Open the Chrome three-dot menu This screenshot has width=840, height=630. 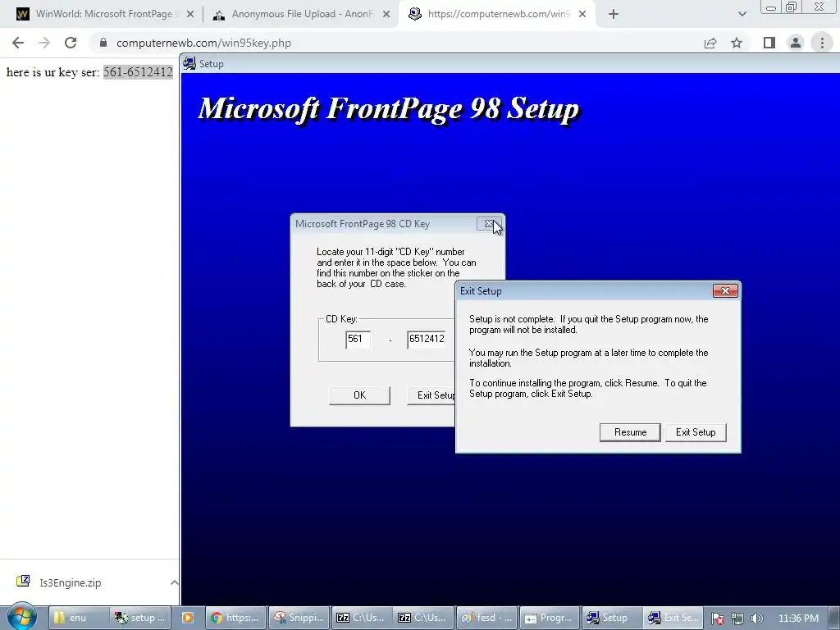click(x=822, y=43)
